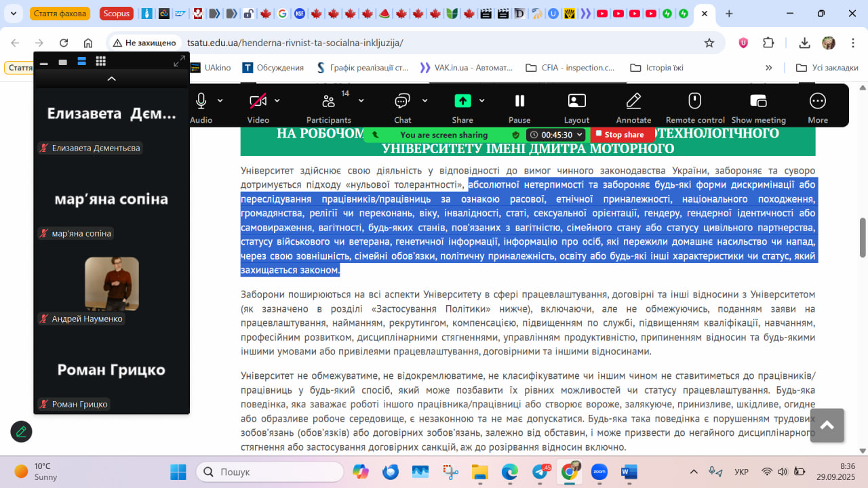The image size is (868, 488).
Task: Pause the screen share
Action: (519, 102)
